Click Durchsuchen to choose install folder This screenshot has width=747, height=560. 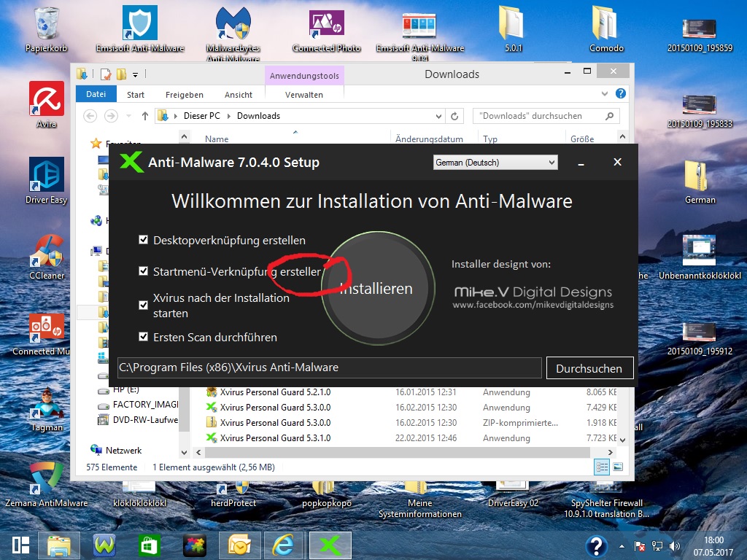[x=589, y=368]
